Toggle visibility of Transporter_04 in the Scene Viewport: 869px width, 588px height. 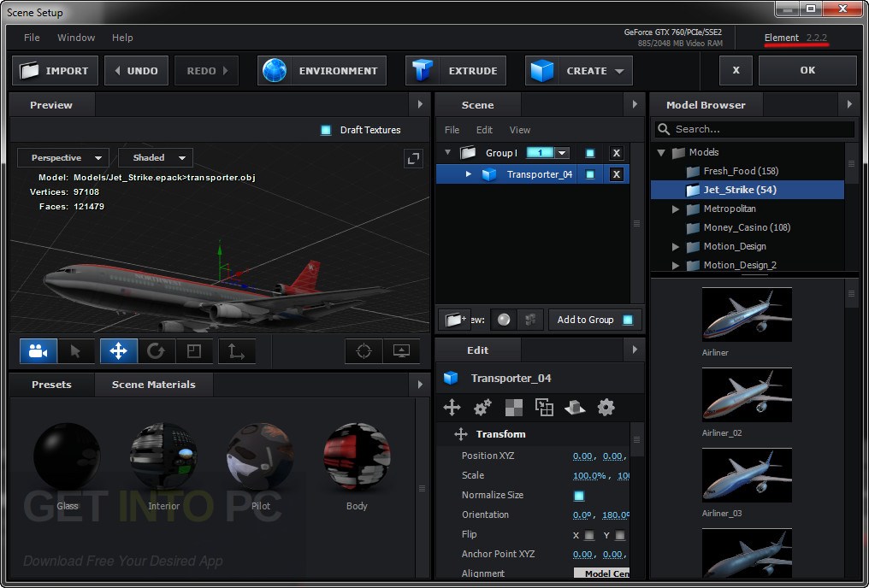click(590, 173)
